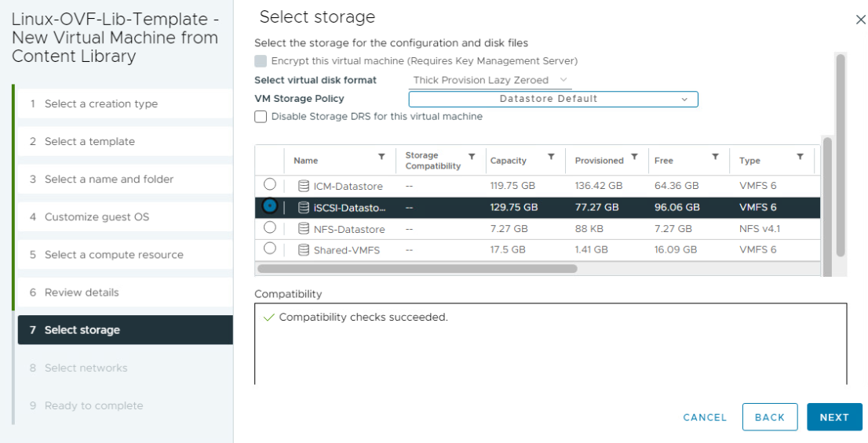Tick Encrypt this virtual machine checkbox

tap(261, 61)
